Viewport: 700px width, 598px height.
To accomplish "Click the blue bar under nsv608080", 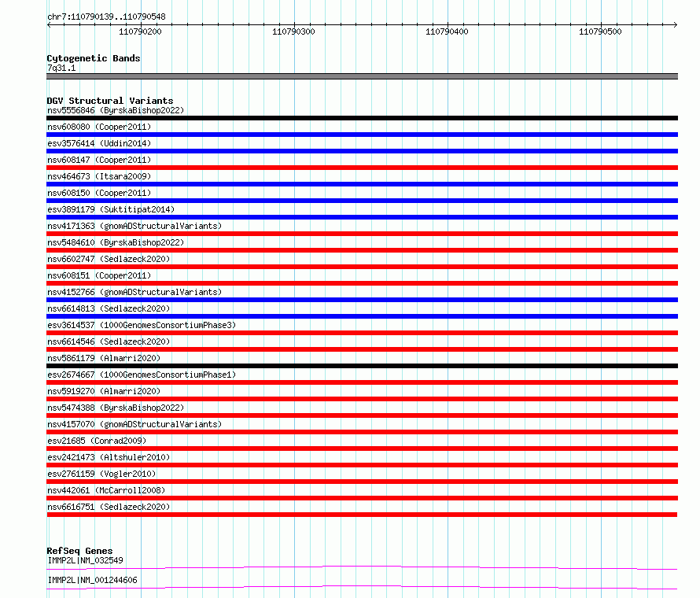I will pyautogui.click(x=362, y=135).
